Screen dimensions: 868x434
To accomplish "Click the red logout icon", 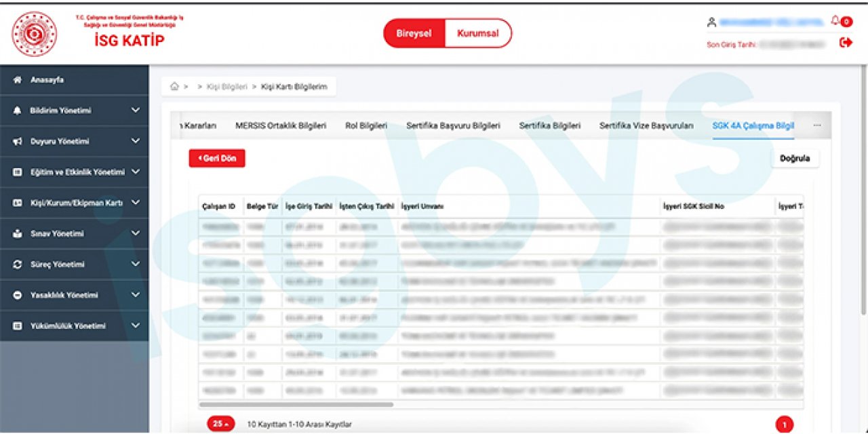I will click(x=845, y=43).
